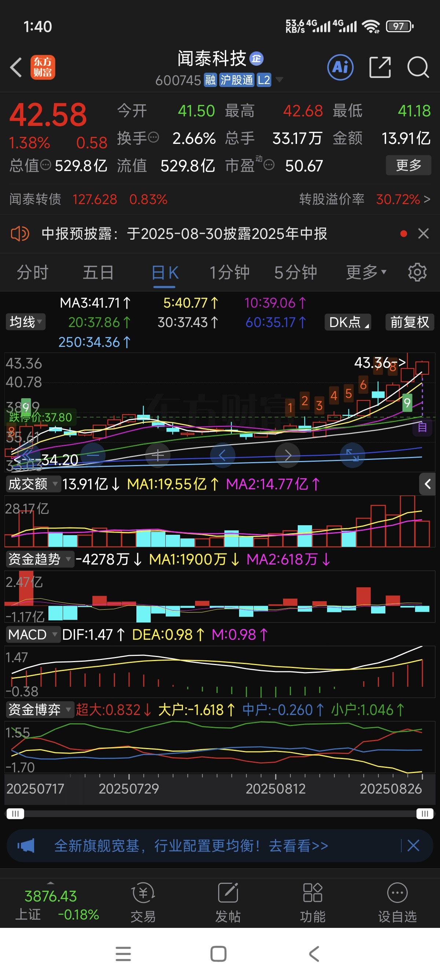Open 均线 indicator dropdown
This screenshot has width=440, height=980.
click(x=25, y=322)
